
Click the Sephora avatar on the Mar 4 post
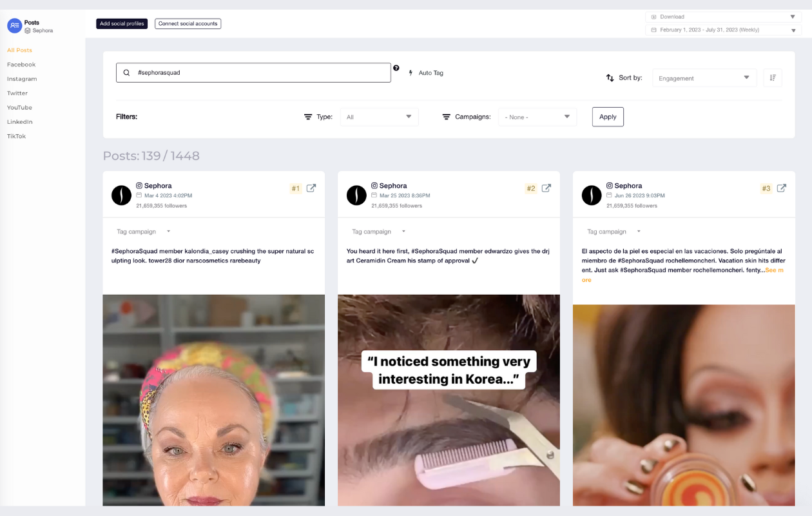[x=122, y=195]
